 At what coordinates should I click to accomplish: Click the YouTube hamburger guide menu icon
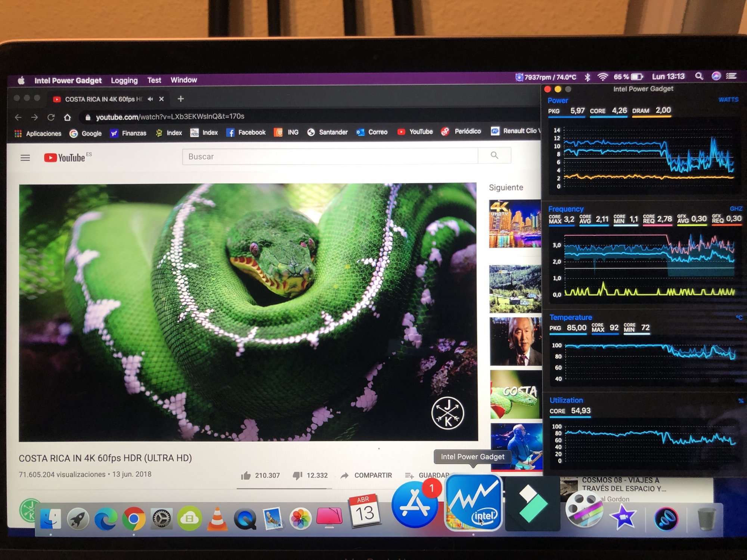(25, 158)
